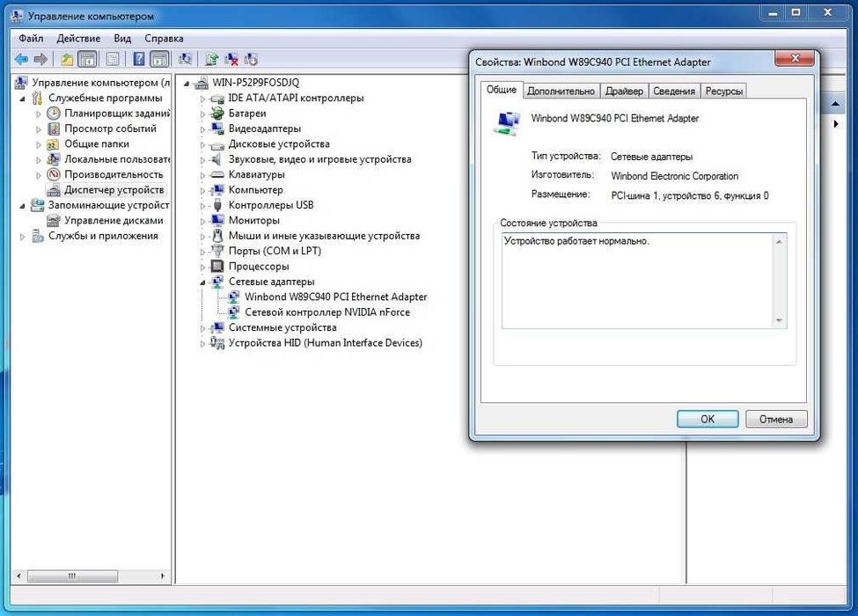Select IDE ATA/ATAPI контроллеры category
This screenshot has width=858, height=616.
coord(296,98)
